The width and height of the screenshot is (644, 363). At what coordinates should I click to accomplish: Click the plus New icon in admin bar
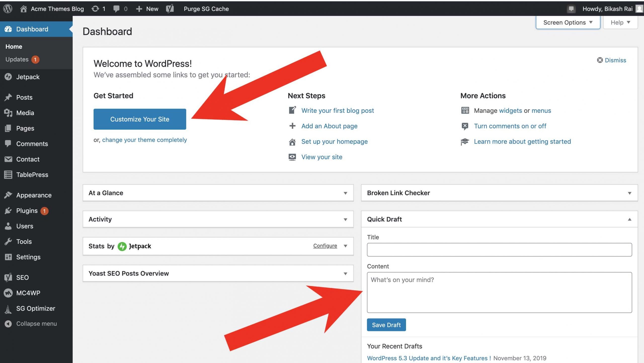(139, 9)
